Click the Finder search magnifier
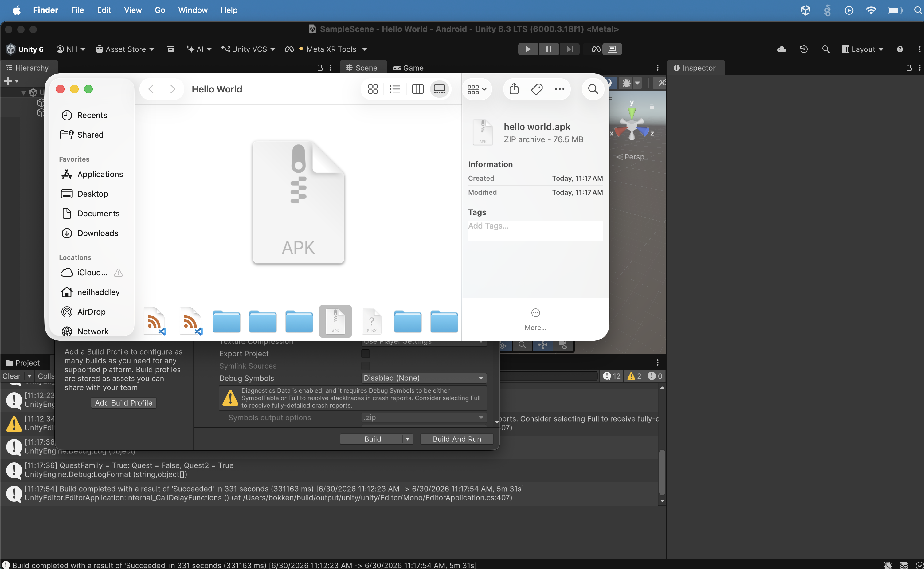The image size is (924, 569). point(593,89)
